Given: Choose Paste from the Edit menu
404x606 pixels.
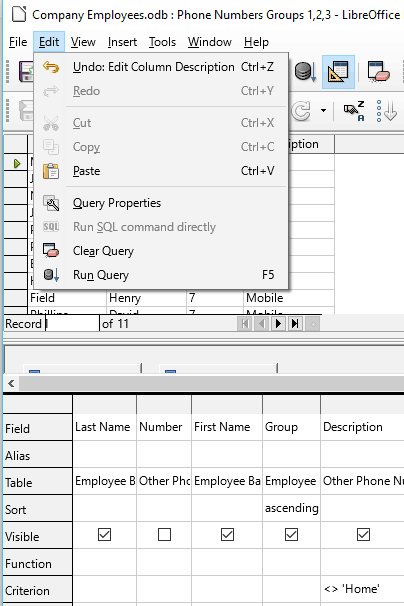Looking at the screenshot, I should (161, 171).
